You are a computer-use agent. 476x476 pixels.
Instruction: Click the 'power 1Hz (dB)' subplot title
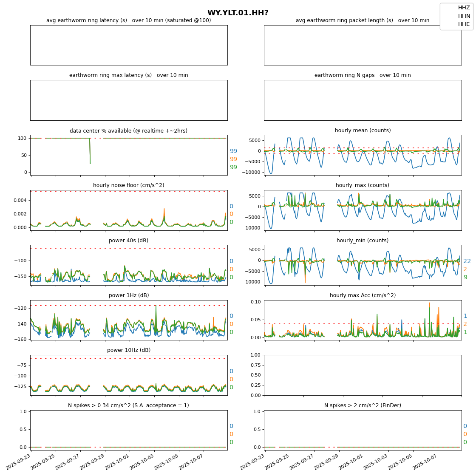[x=128, y=295]
